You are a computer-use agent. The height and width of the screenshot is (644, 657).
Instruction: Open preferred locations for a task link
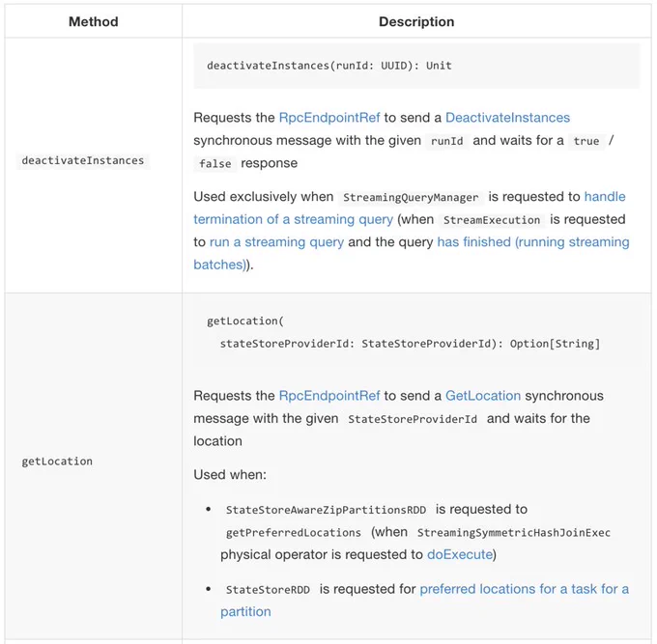(x=424, y=601)
